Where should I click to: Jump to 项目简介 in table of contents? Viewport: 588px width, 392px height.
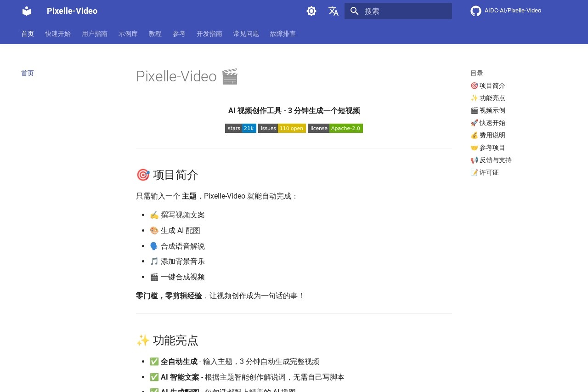[x=488, y=85]
